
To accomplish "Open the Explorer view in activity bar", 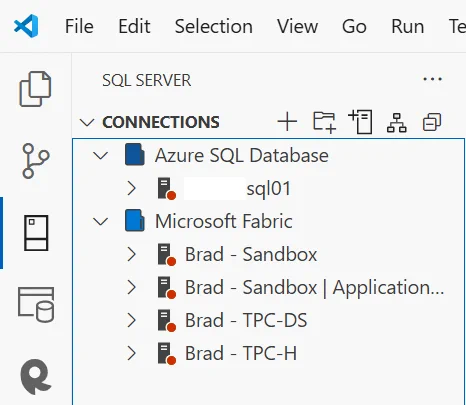I will 35,89.
